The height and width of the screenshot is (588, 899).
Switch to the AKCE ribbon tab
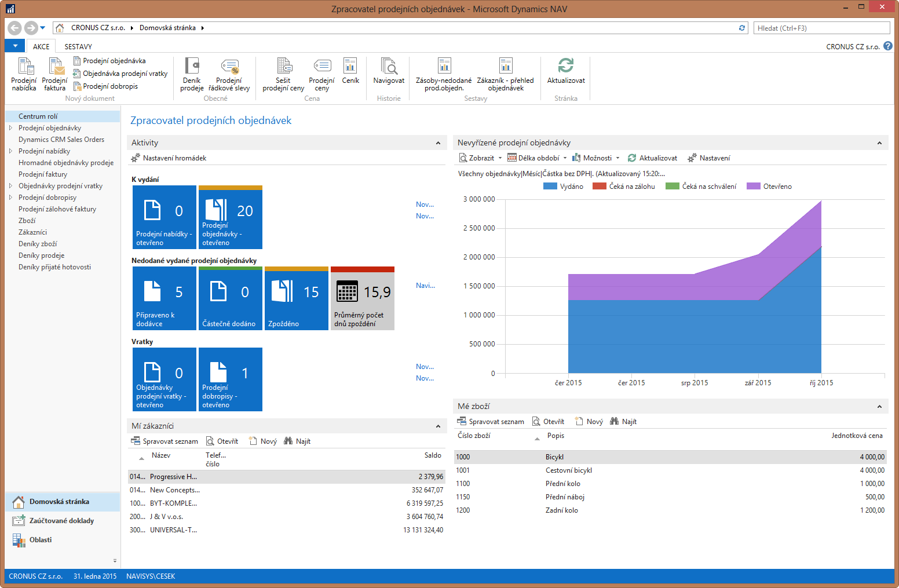pyautogui.click(x=41, y=46)
